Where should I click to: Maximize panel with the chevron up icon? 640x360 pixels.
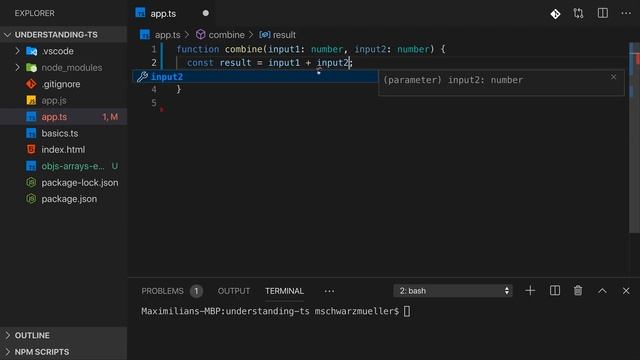click(602, 291)
